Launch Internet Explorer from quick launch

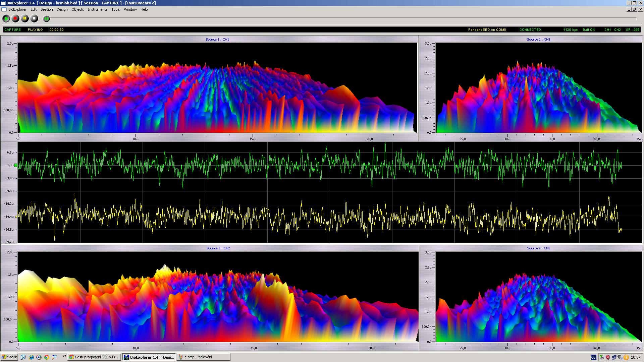31,357
